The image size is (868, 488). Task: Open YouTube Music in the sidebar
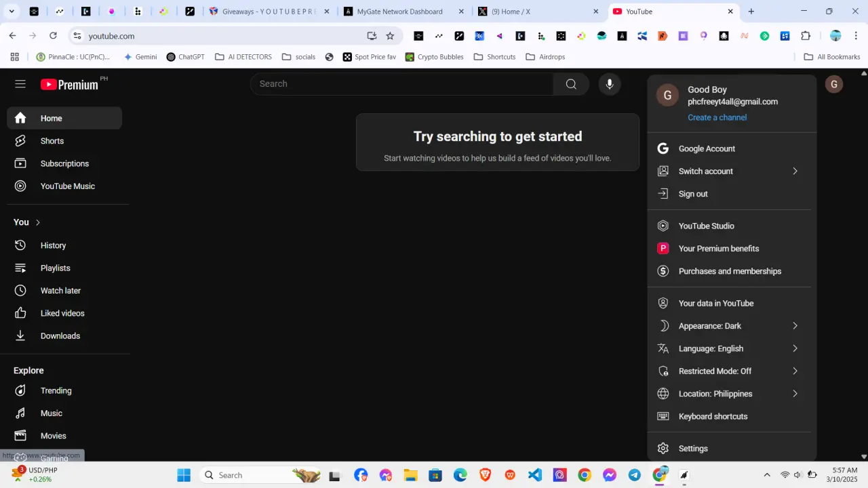pos(64,186)
